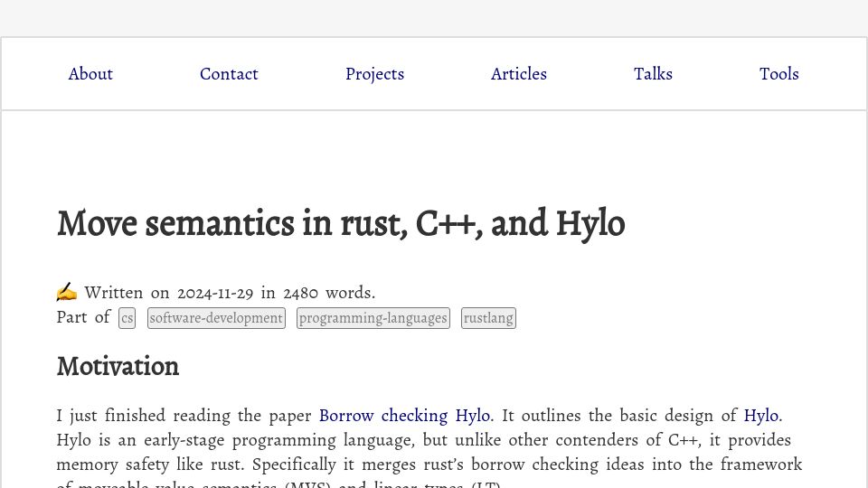Open the About page

pyautogui.click(x=90, y=73)
